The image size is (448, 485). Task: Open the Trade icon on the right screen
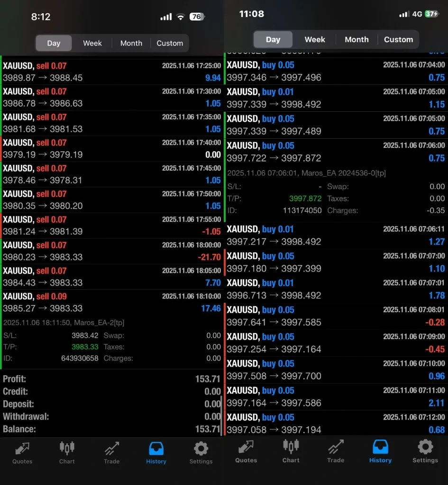coord(335,450)
